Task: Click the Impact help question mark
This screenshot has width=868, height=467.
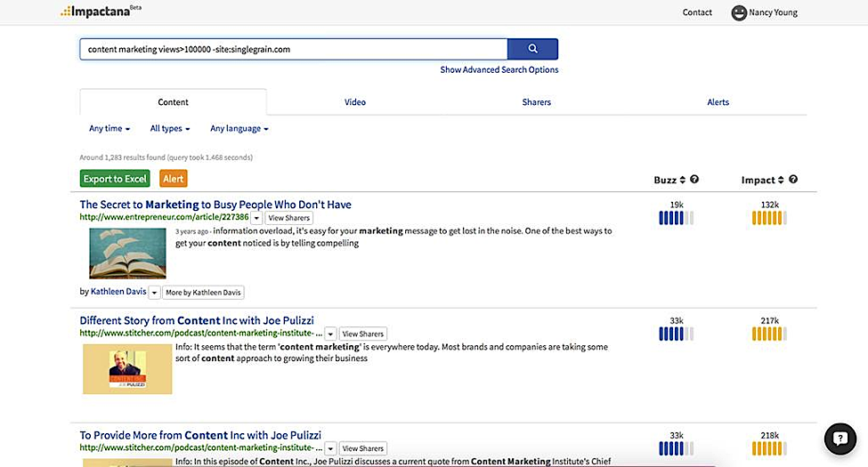Action: click(792, 180)
